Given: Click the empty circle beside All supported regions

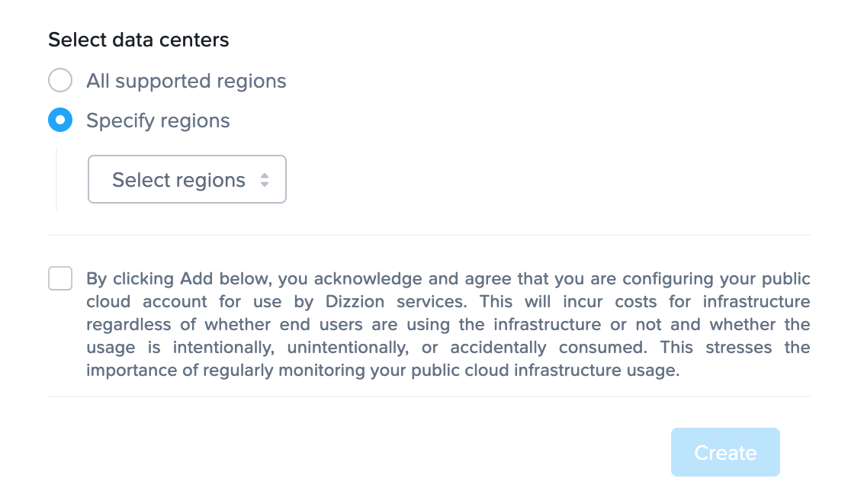Looking at the screenshot, I should click(x=60, y=81).
